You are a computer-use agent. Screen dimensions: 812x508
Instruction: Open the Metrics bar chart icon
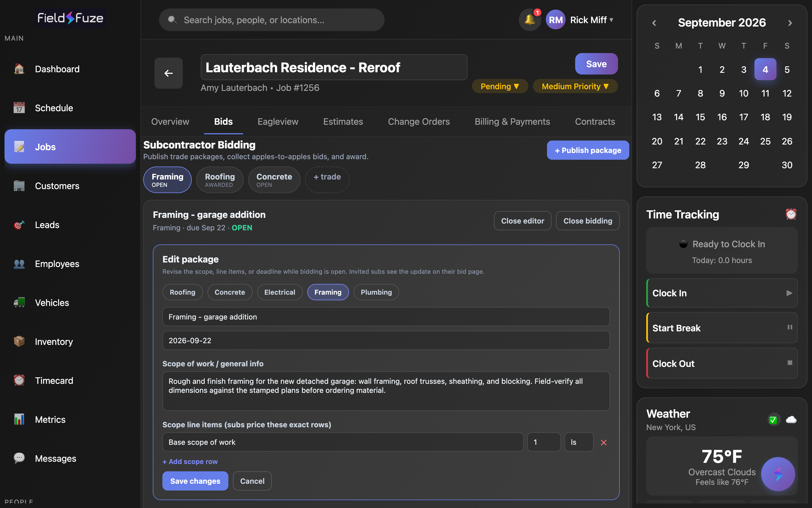(19, 420)
